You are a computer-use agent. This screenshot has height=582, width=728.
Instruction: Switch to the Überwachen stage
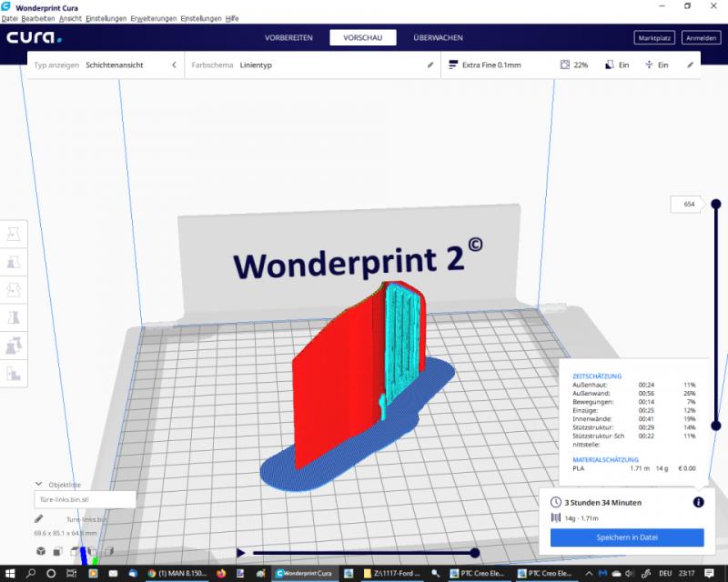click(x=439, y=37)
